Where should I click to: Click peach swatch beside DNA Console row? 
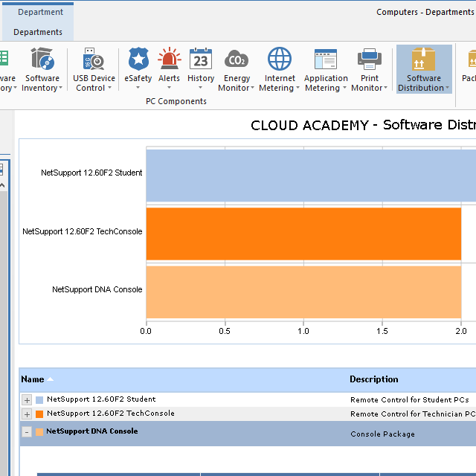click(39, 432)
